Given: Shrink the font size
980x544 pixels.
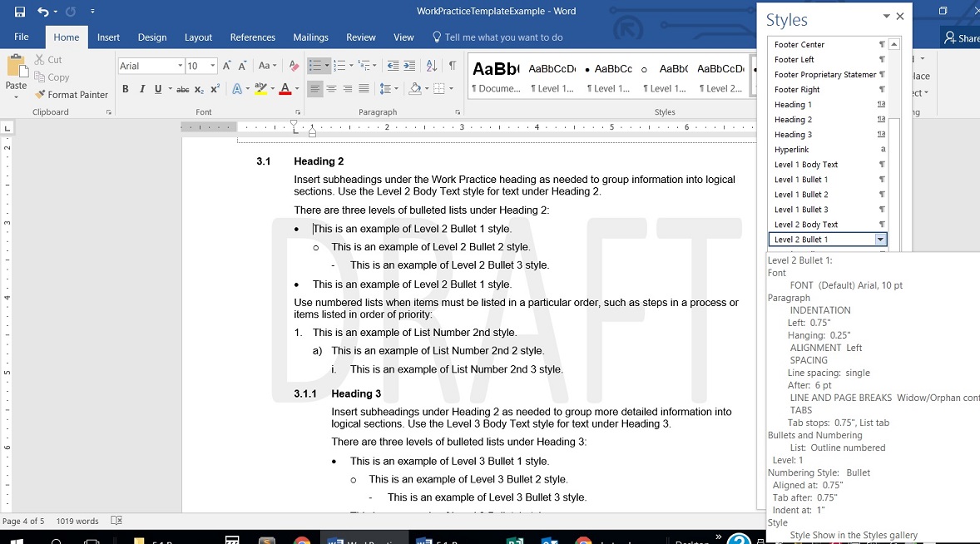Looking at the screenshot, I should (242, 66).
